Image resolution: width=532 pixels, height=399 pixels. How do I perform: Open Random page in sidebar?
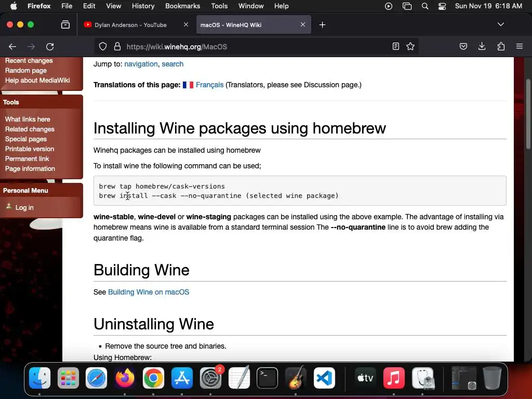pos(26,70)
